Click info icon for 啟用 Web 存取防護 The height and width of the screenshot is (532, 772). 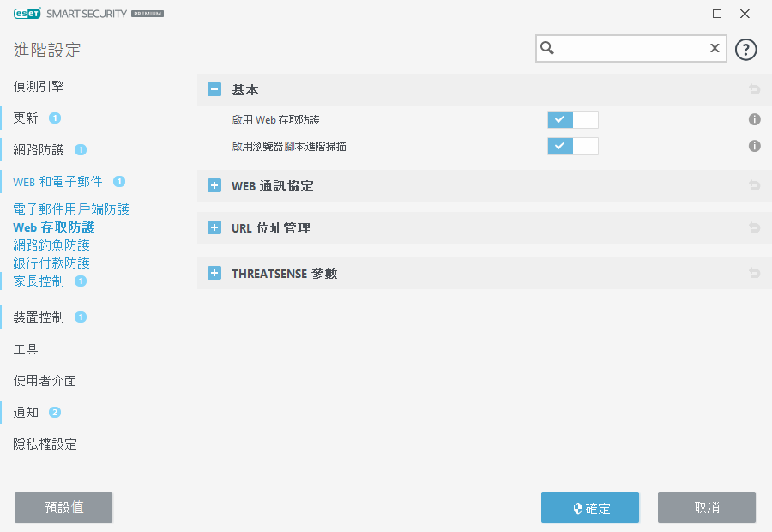tap(755, 120)
